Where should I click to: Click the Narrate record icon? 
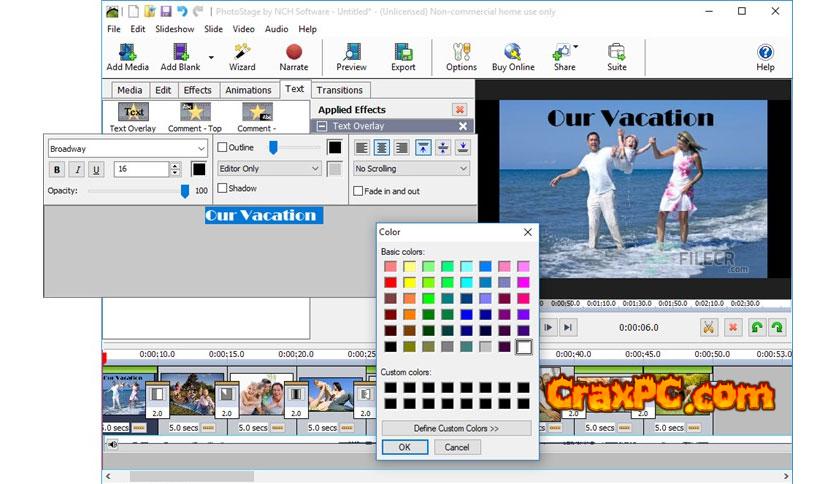click(293, 52)
